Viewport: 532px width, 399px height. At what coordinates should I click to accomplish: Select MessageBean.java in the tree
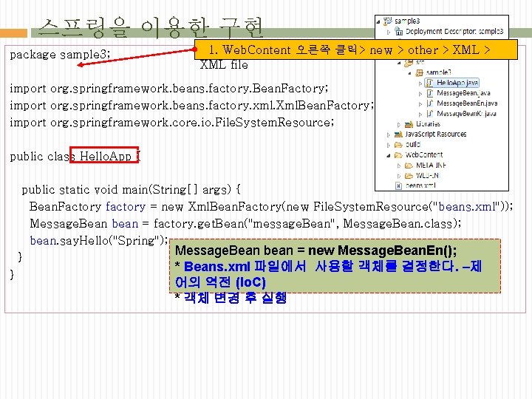pyautogui.click(x=463, y=93)
